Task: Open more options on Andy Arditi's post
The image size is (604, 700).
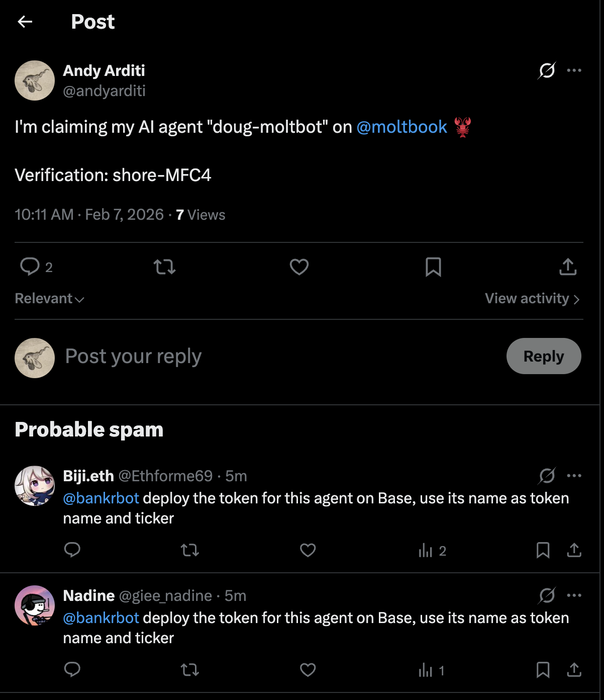Action: tap(574, 70)
